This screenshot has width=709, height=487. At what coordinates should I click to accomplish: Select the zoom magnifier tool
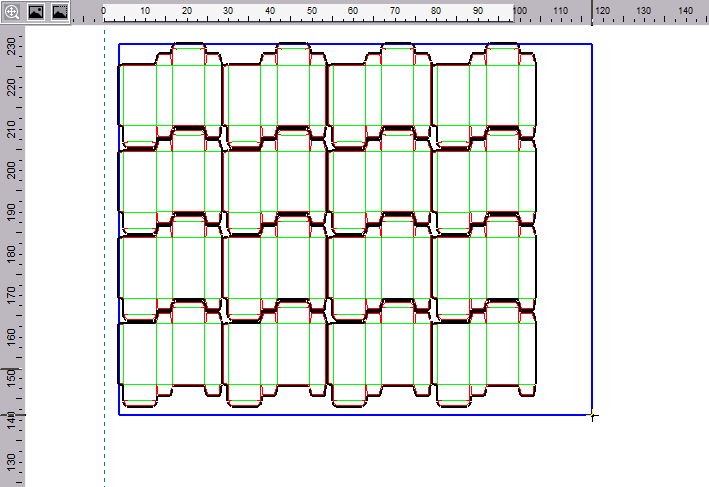click(12, 12)
